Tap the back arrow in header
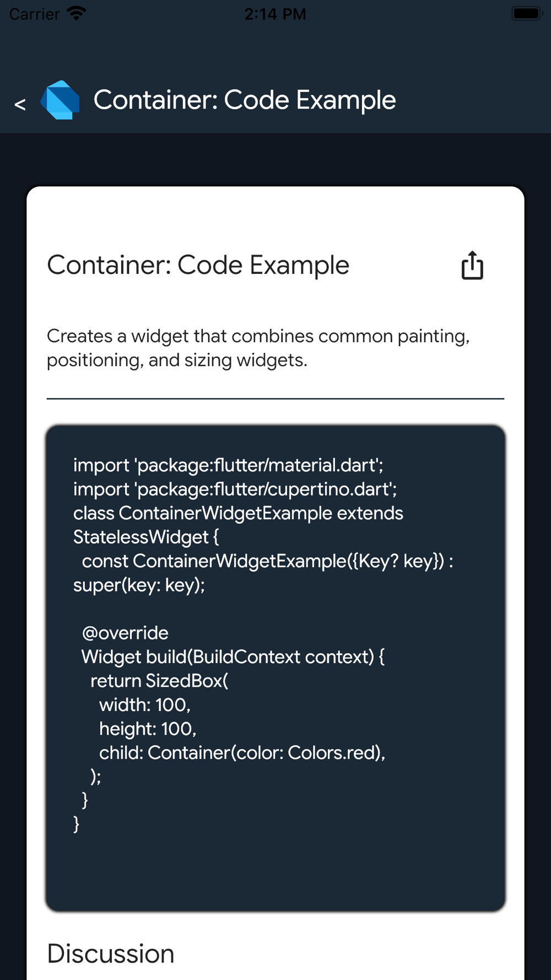Viewport: 551px width, 980px height. [20, 104]
